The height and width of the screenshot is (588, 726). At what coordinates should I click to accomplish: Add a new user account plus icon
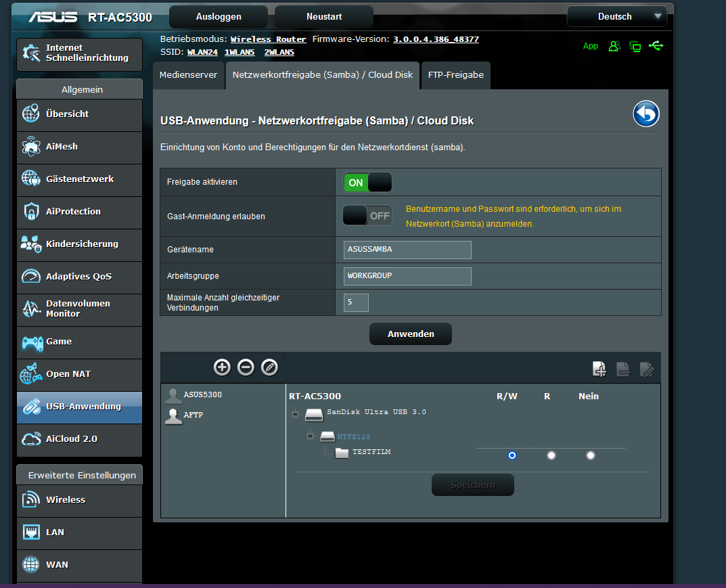[222, 367]
